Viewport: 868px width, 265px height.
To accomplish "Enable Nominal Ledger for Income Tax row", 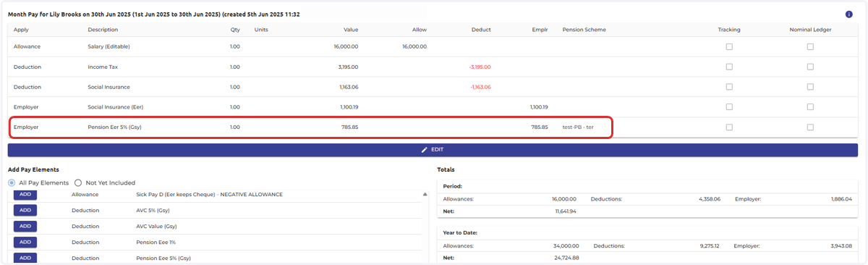I will point(810,67).
